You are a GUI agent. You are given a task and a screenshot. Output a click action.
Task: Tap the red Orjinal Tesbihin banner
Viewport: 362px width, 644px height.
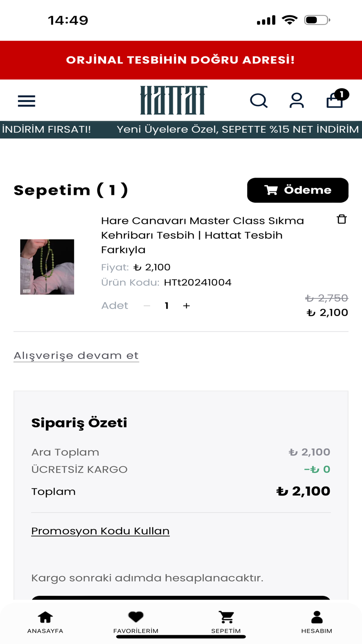181,60
